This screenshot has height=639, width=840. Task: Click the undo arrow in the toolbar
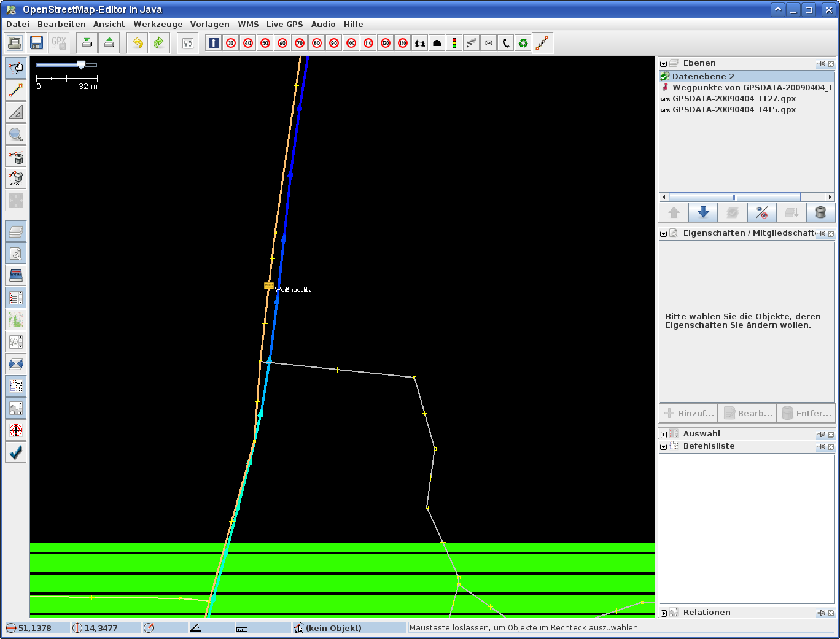(x=138, y=43)
